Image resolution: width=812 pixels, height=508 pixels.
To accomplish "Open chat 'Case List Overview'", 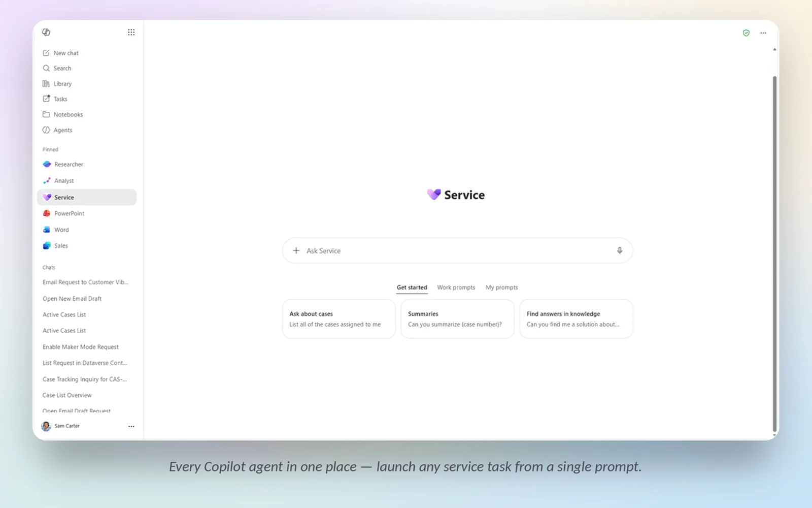I will pyautogui.click(x=67, y=395).
